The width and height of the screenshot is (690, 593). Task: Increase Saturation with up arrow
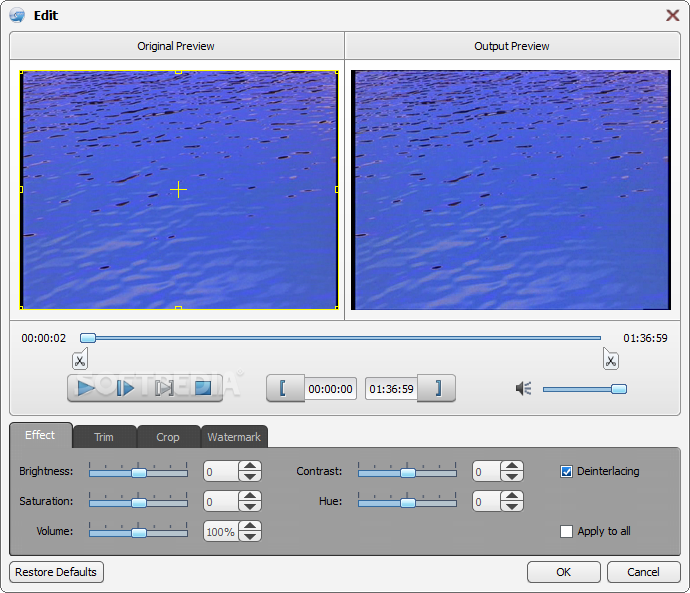250,496
